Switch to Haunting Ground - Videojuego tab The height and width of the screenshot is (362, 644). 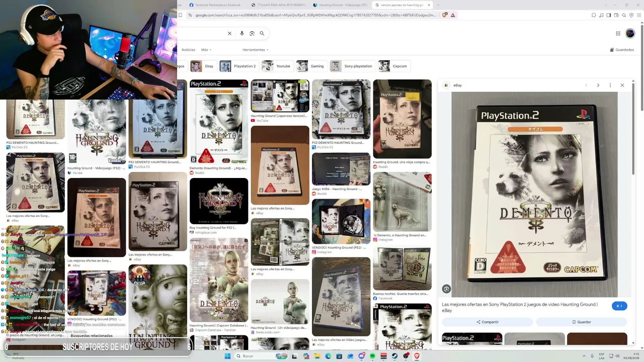[x=340, y=5]
